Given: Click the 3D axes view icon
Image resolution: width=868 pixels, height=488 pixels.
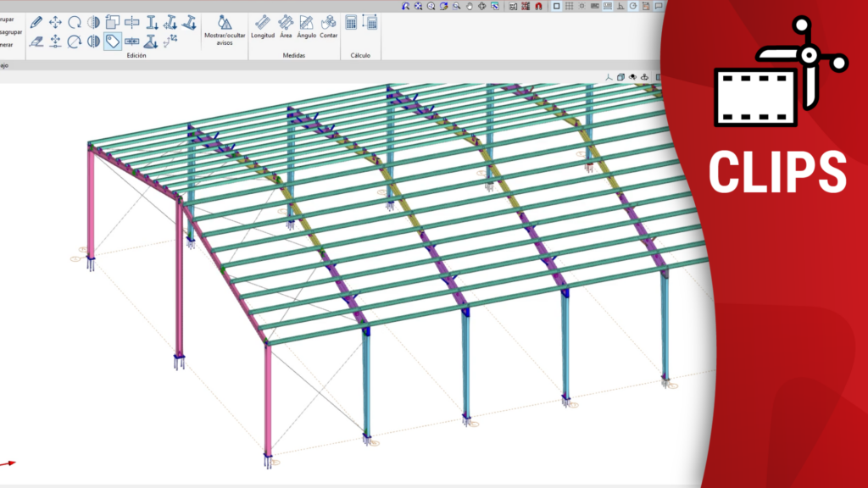Looking at the screenshot, I should (x=609, y=77).
